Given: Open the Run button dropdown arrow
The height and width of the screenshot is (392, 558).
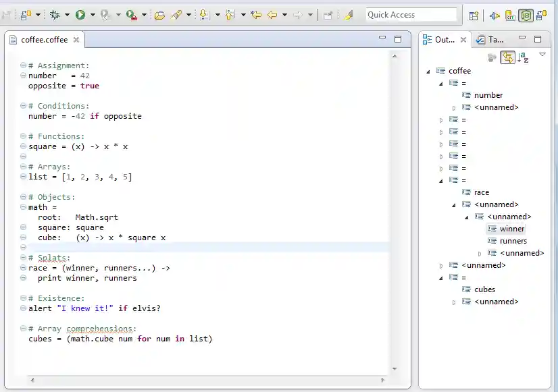Looking at the screenshot, I should [93, 15].
